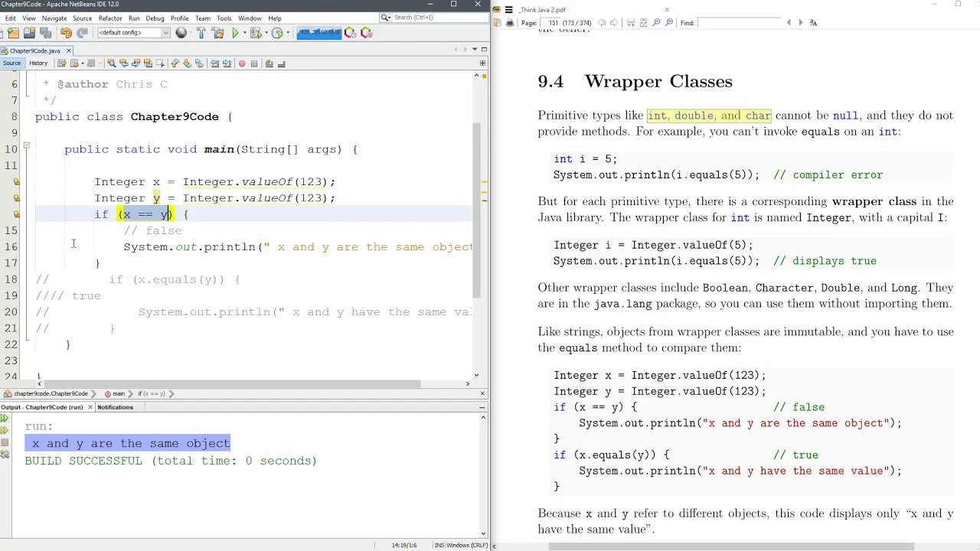This screenshot has width=980, height=551.
Task: Click the Stop square in the Output panel
Action: 5,442
